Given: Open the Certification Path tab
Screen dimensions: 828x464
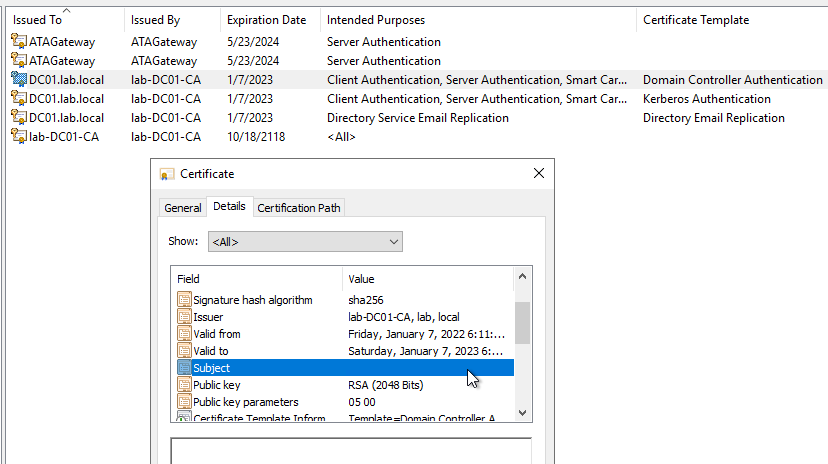Looking at the screenshot, I should (299, 208).
